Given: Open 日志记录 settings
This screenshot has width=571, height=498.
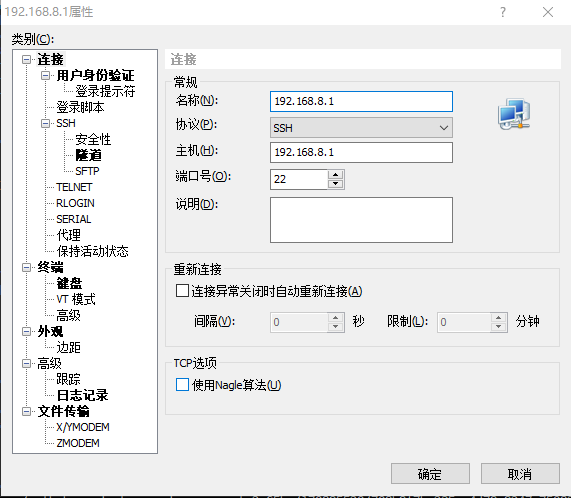Looking at the screenshot, I should click(x=83, y=395).
